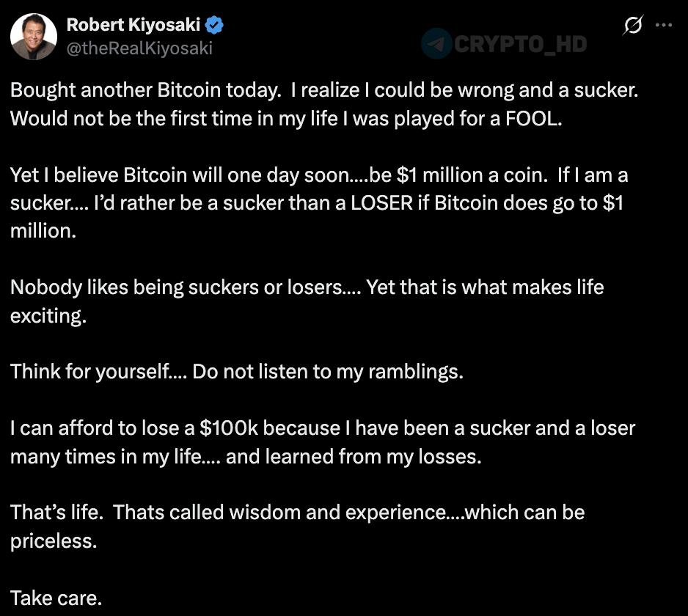Click the Robert Kiyosaki display name
688x616 pixels.
[x=133, y=25]
